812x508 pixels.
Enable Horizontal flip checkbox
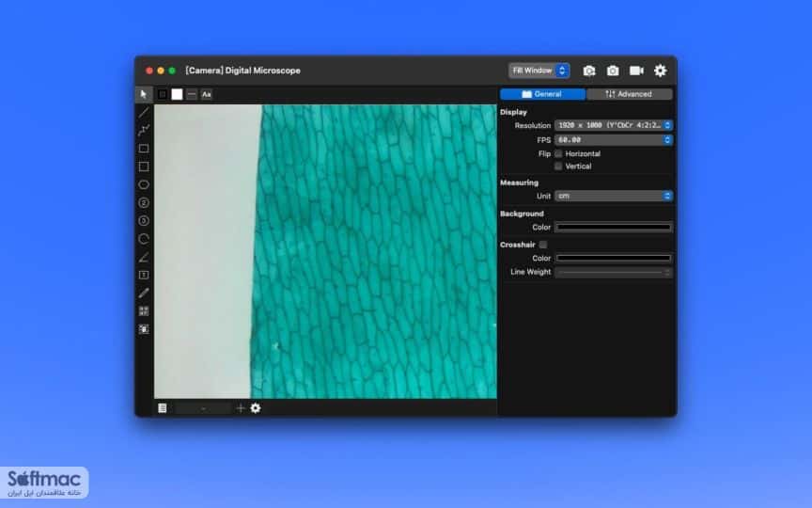click(x=558, y=154)
